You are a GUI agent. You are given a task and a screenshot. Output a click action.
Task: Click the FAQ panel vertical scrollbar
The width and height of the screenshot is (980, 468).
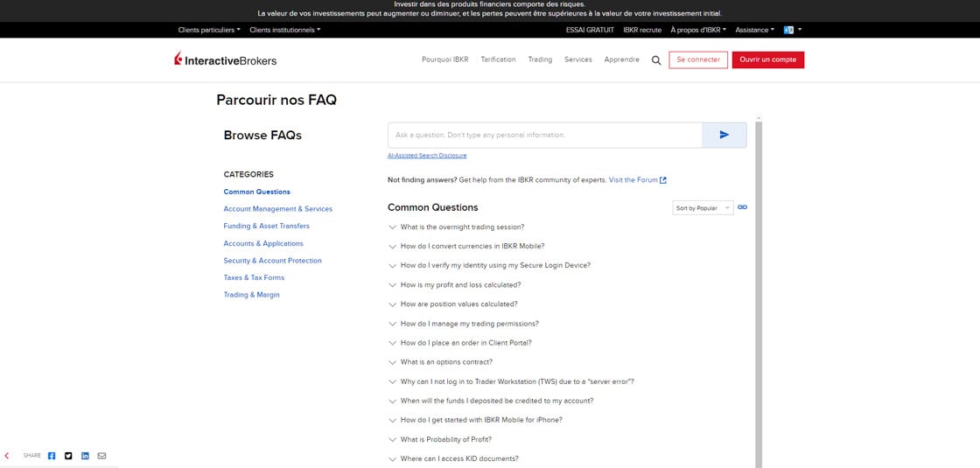click(x=759, y=294)
